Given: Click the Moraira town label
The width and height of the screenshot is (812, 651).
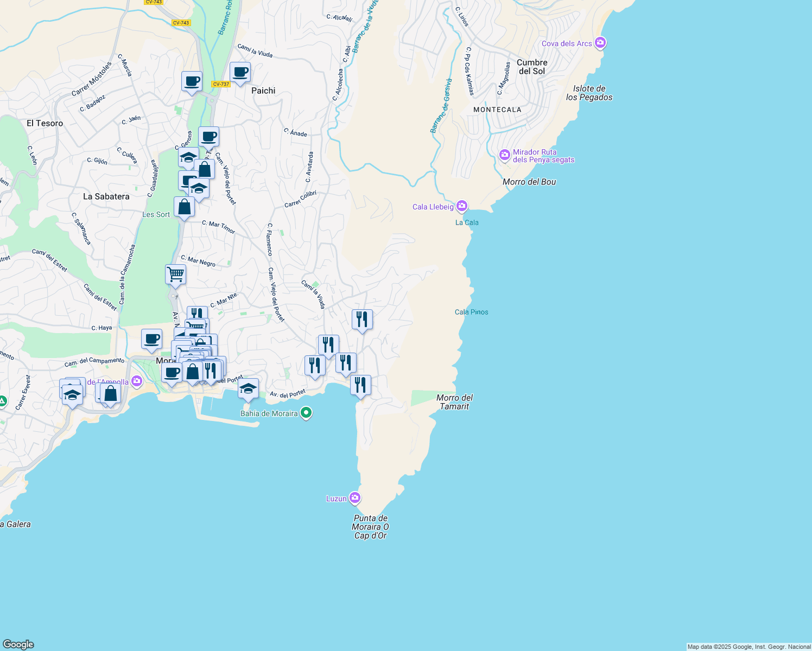Looking at the screenshot, I should [x=166, y=360].
